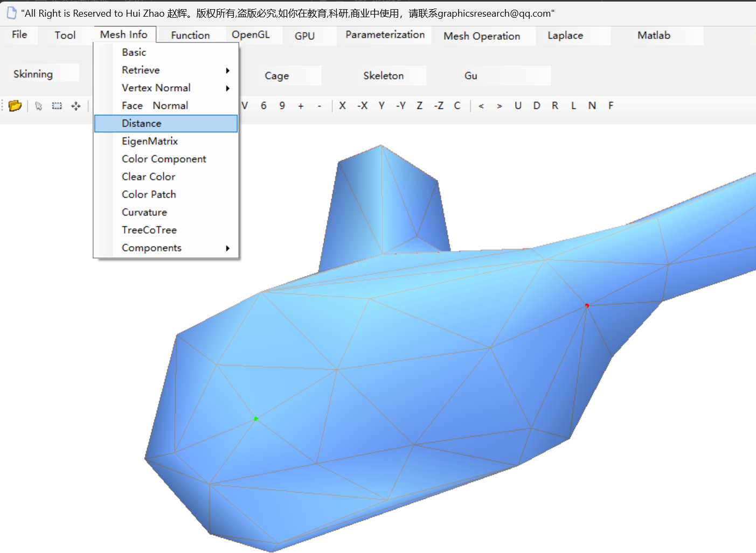This screenshot has height=553, width=756.
Task: Choose Curvature menu entry
Action: coord(166,212)
